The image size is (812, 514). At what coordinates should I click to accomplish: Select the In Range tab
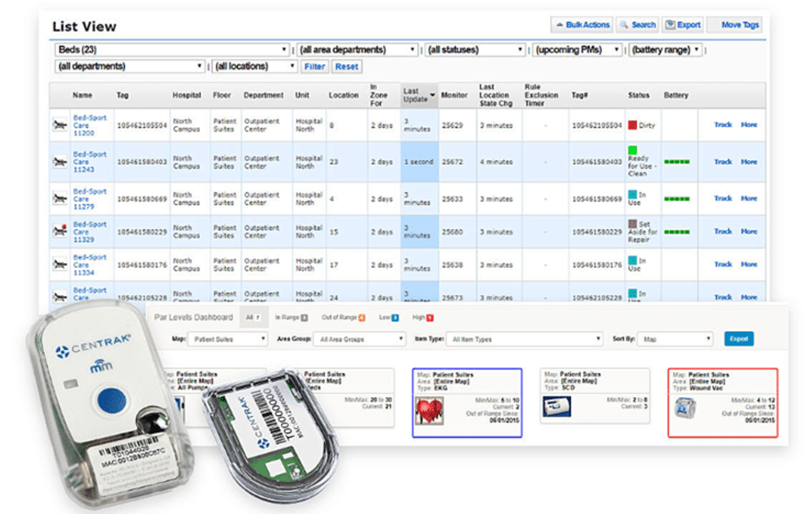pos(291,317)
